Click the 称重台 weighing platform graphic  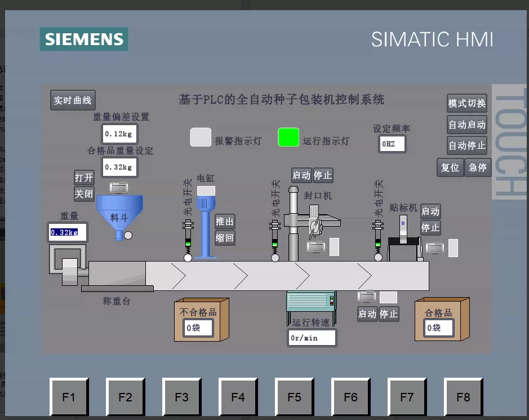[117, 276]
